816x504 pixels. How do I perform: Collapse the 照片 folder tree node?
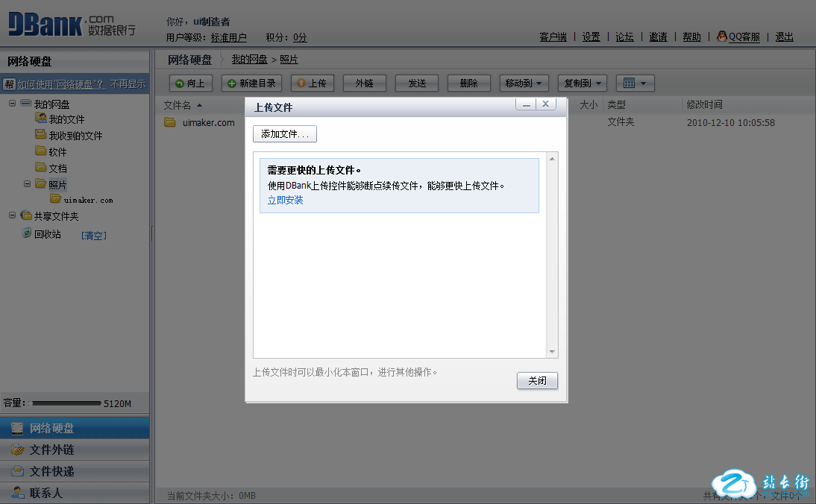click(x=28, y=183)
